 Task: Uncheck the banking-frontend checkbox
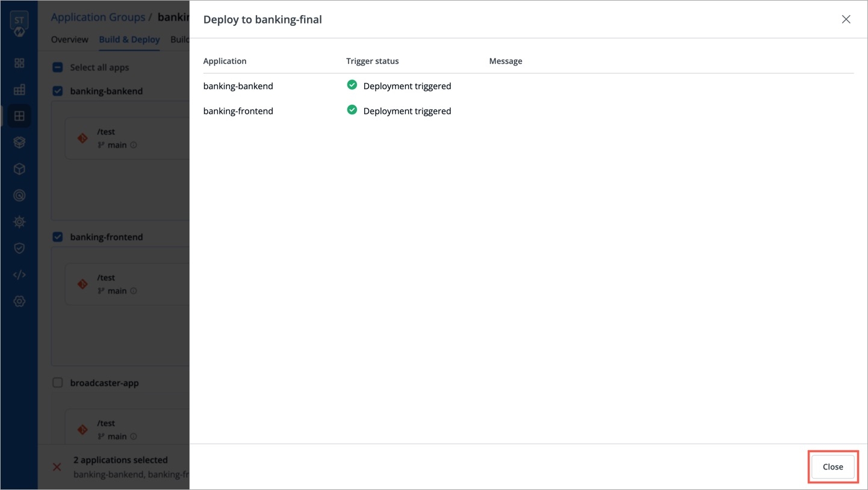point(58,237)
